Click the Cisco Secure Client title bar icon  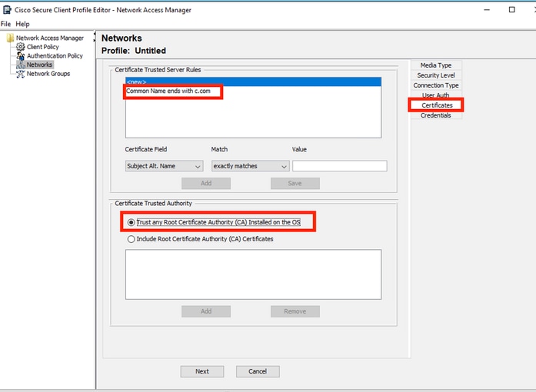(7, 10)
